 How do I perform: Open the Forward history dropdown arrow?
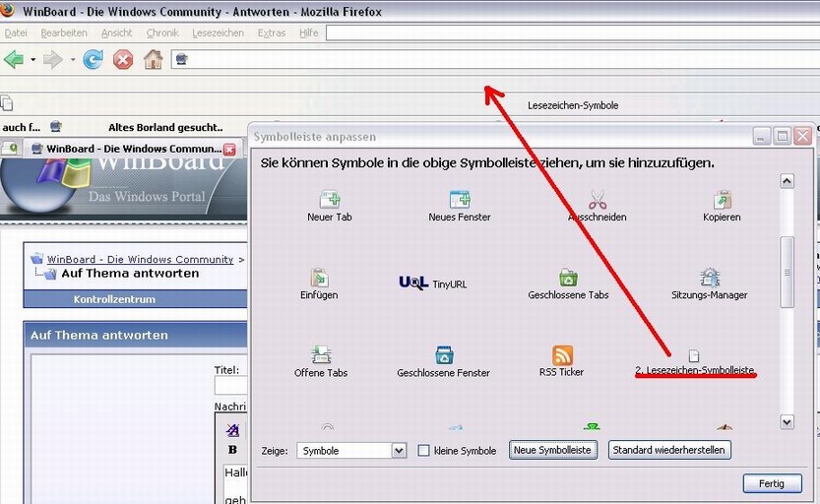pyautogui.click(x=73, y=60)
